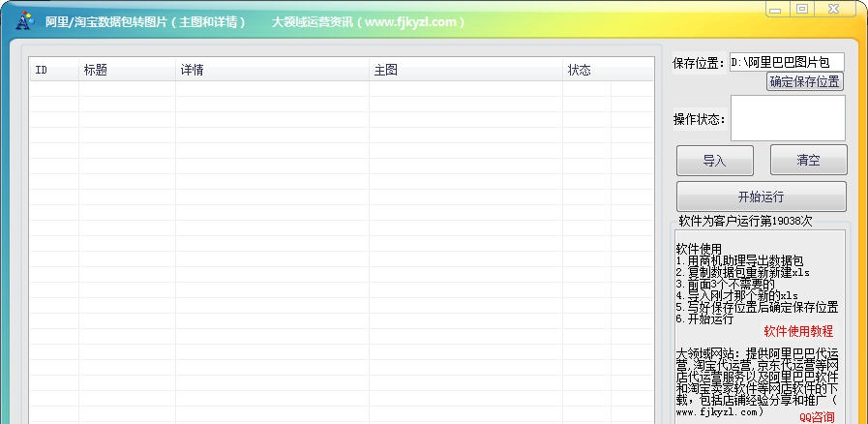The width and height of the screenshot is (868, 424).
Task: Sort by the ID column header
Action: [x=53, y=70]
